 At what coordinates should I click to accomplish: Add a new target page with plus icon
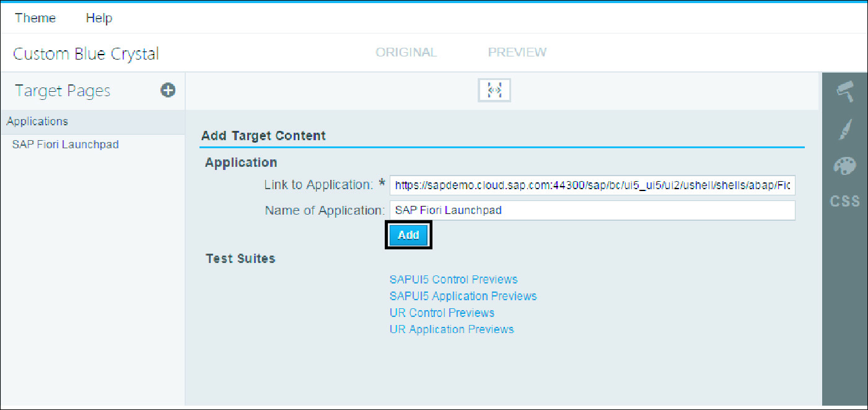168,91
